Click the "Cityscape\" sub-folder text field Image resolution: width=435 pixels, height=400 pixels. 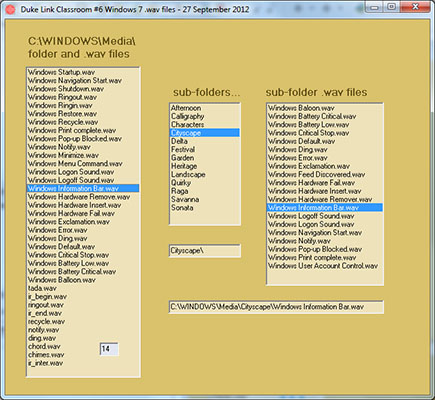[205, 251]
